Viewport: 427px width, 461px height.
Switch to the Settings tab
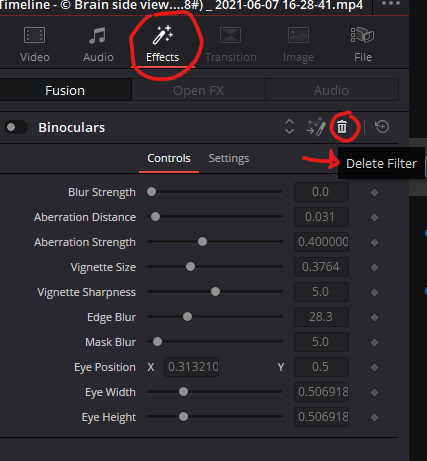pyautogui.click(x=229, y=158)
